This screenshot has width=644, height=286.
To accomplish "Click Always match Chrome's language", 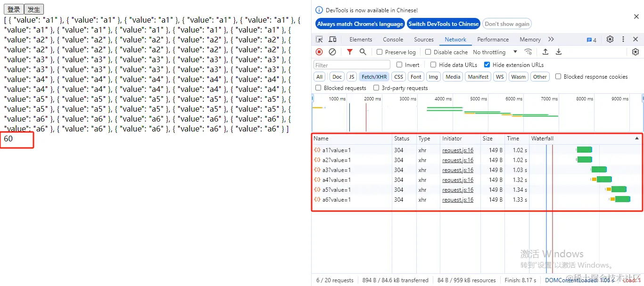I will [360, 24].
